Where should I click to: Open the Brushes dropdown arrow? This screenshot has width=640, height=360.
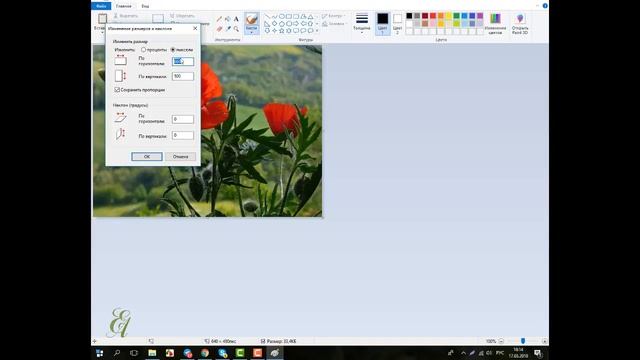pos(252,32)
